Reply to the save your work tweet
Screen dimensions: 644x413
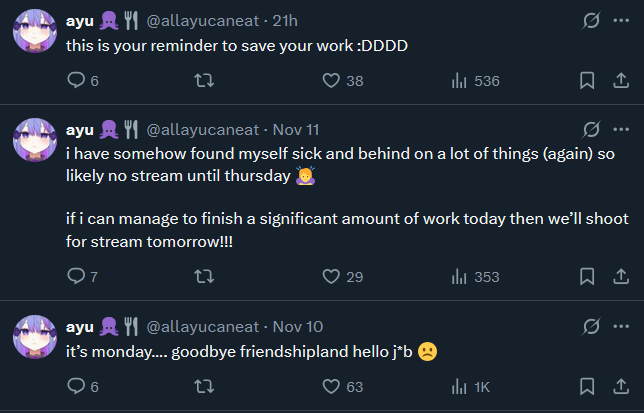[76, 81]
